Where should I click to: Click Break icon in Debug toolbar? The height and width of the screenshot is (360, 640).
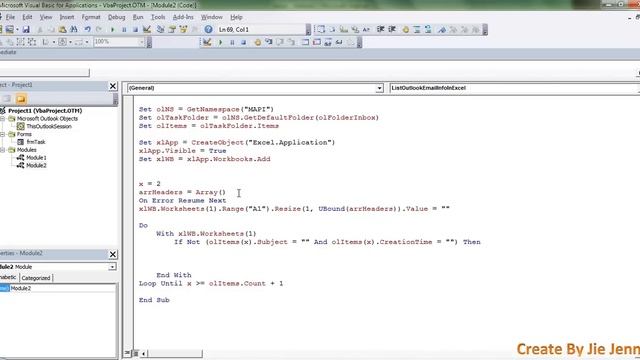232,42
